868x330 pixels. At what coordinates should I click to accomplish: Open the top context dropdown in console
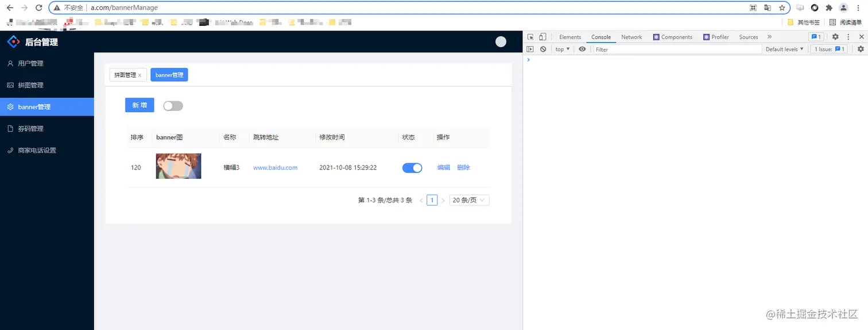(x=563, y=49)
